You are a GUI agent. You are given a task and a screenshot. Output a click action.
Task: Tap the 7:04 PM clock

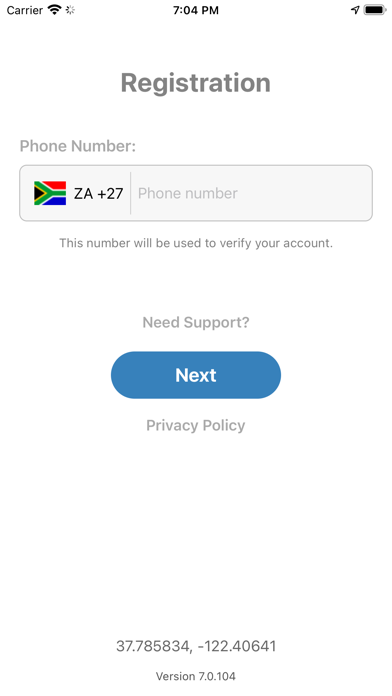coord(196,10)
